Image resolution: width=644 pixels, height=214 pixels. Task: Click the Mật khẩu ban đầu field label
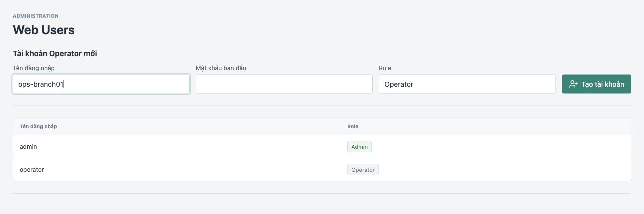click(x=221, y=68)
